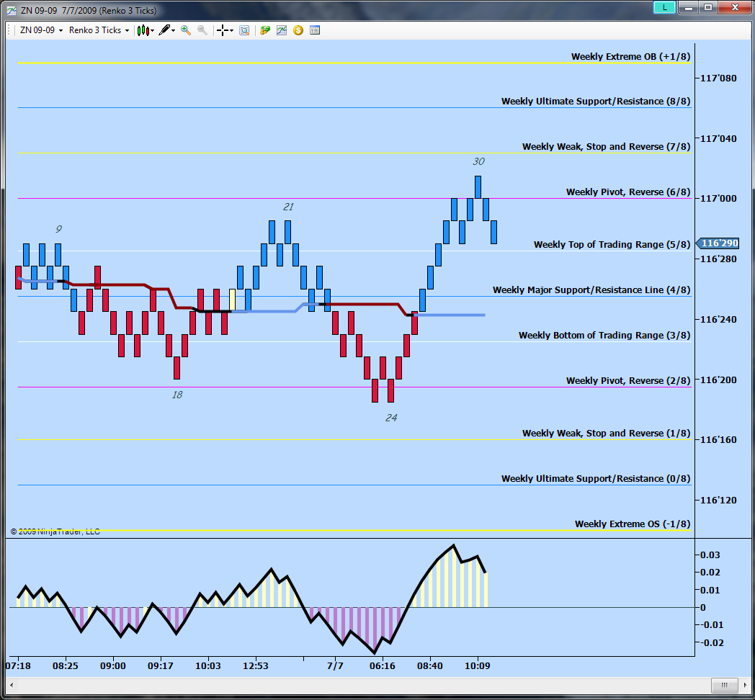Click the -0.02 indicator axis label

[711, 642]
